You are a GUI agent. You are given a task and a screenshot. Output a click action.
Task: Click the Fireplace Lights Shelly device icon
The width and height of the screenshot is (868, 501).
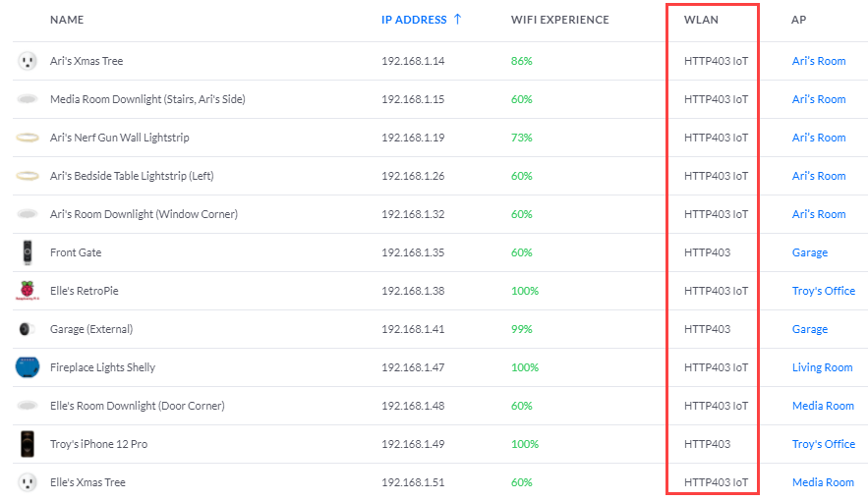pyautogui.click(x=28, y=367)
